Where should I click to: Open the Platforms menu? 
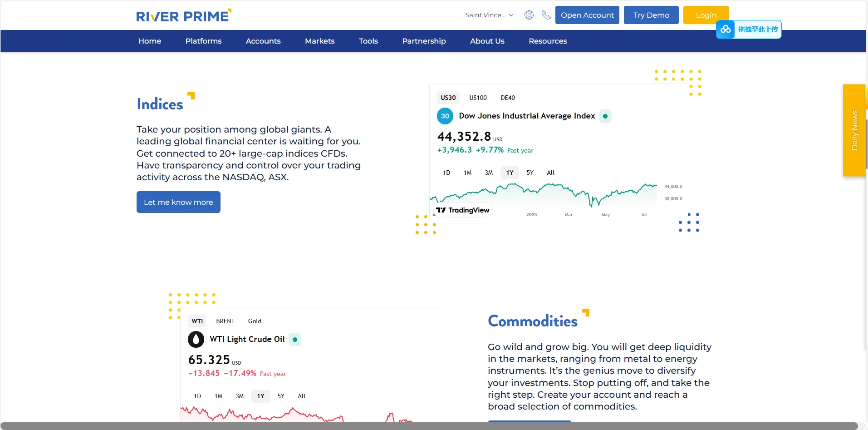tap(203, 41)
